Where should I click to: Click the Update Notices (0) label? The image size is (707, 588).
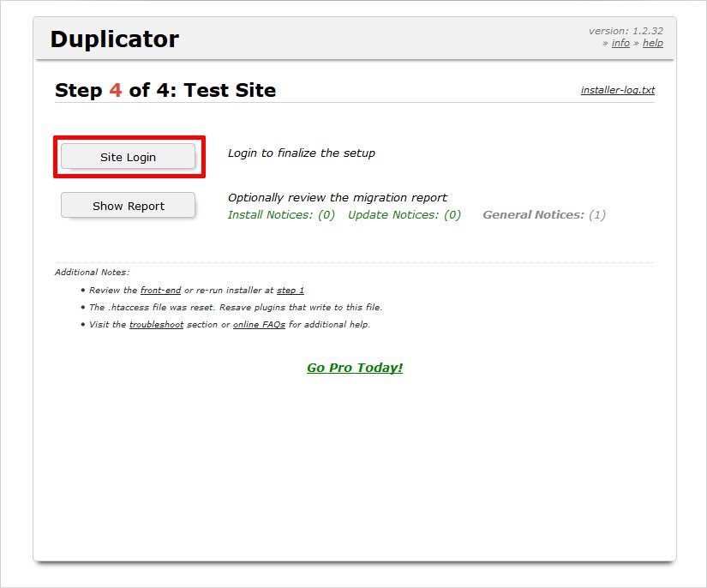pyautogui.click(x=404, y=215)
